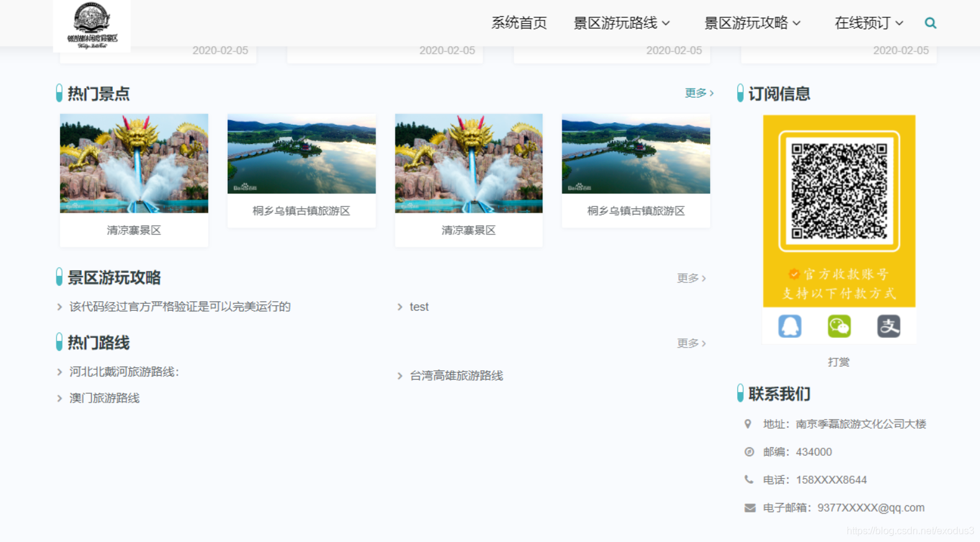This screenshot has width=980, height=542.
Task: Click the 打赏 label under the QR code
Action: pyautogui.click(x=838, y=362)
